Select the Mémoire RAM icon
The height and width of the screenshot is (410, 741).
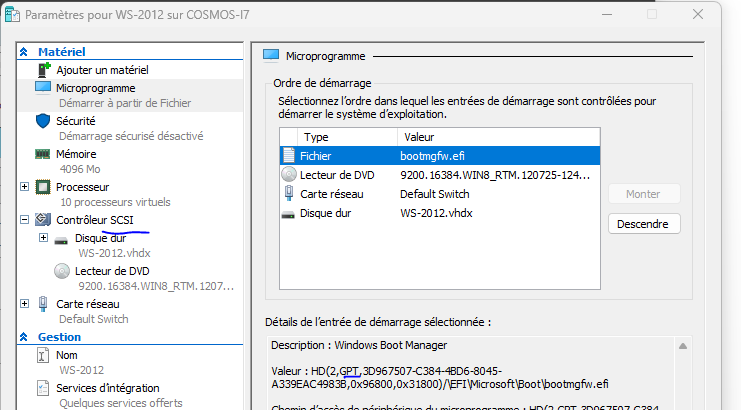coord(43,154)
